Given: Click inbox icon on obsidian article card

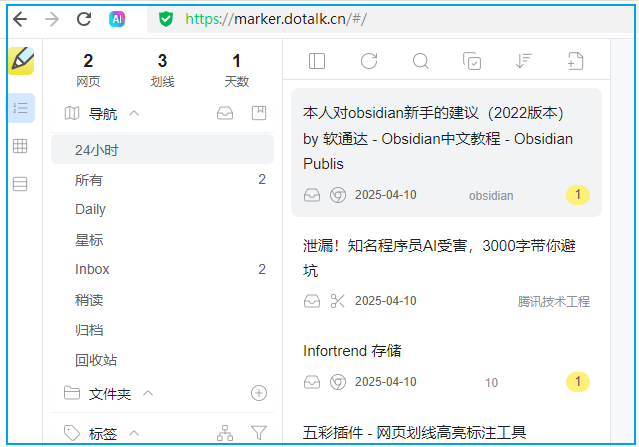Looking at the screenshot, I should [x=312, y=195].
